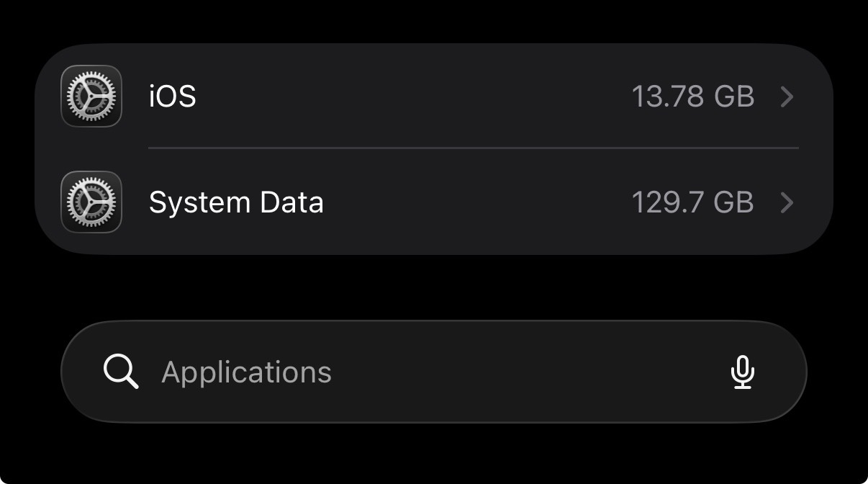
Task: Focus the Applications search field
Action: coord(433,372)
